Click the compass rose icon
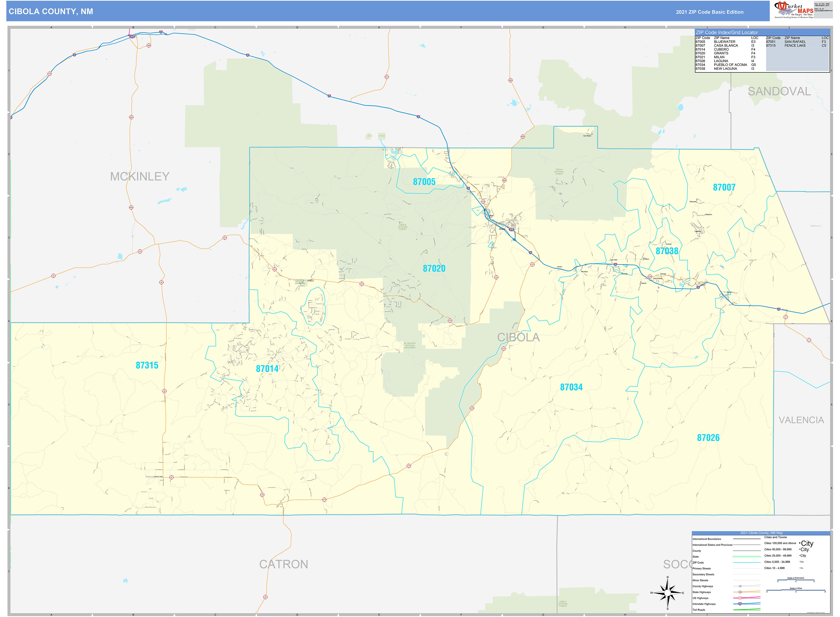Screen dimensions: 840x617 click(x=668, y=593)
